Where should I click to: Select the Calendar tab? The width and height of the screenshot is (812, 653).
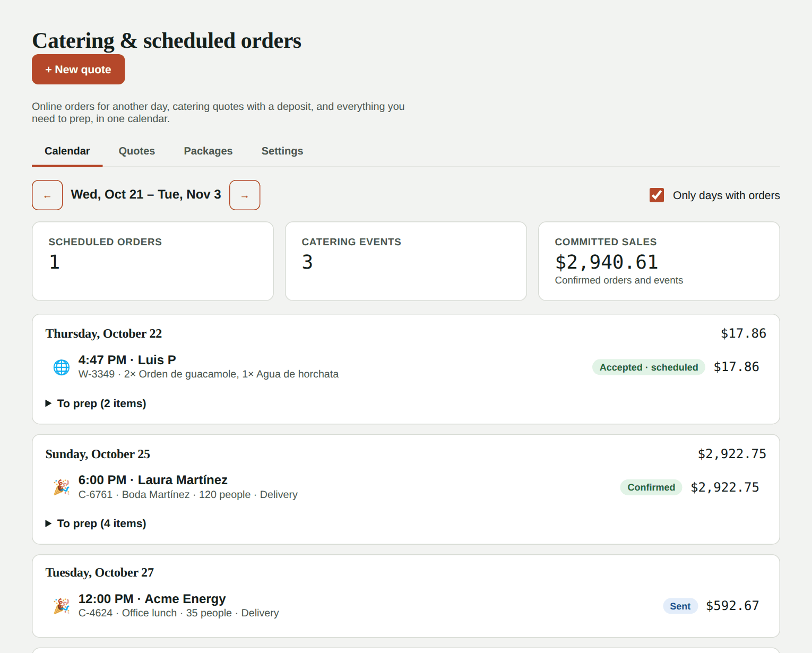coord(67,151)
